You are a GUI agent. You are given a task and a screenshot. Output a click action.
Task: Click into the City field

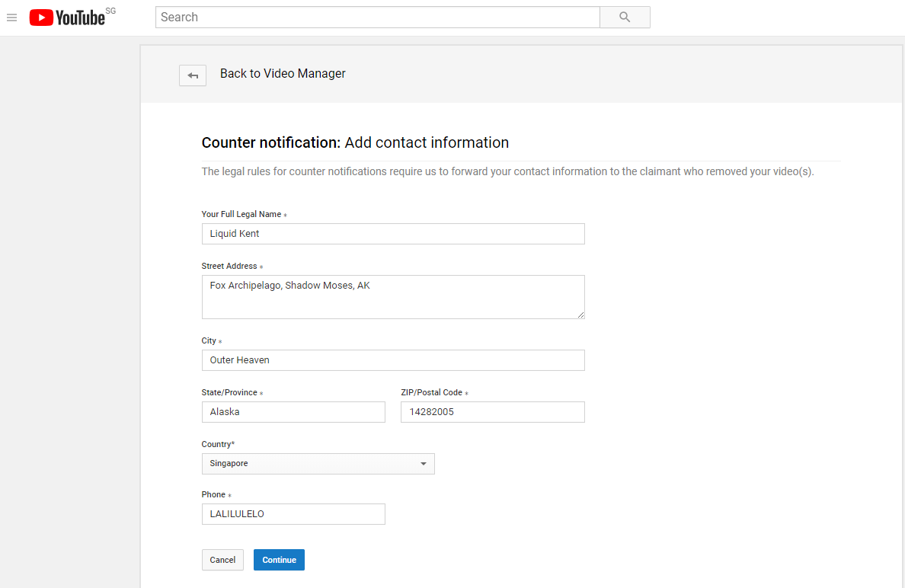[393, 360]
